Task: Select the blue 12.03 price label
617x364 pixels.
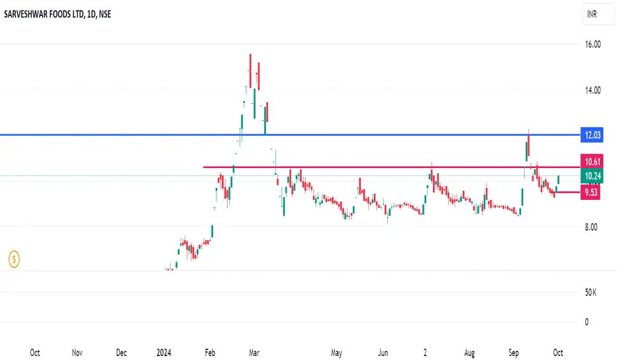Action: (592, 135)
